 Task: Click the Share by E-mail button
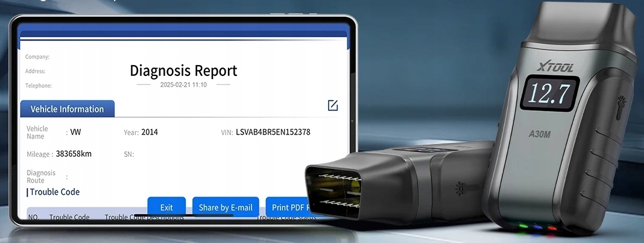(x=226, y=207)
